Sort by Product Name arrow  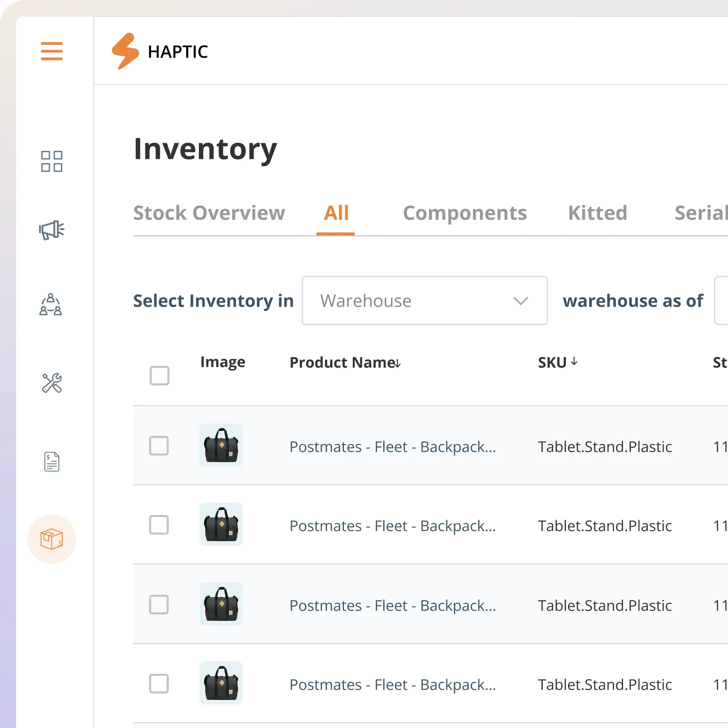(398, 363)
